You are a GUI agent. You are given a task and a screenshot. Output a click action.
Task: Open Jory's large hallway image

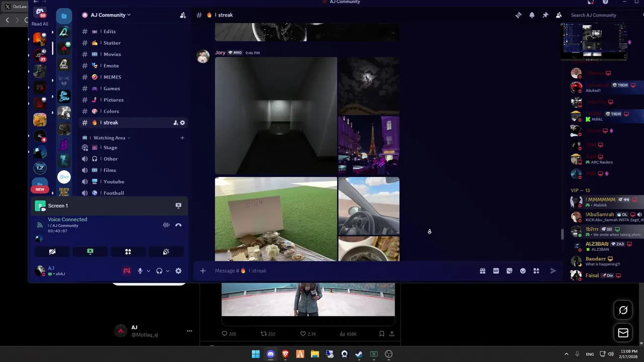(276, 116)
